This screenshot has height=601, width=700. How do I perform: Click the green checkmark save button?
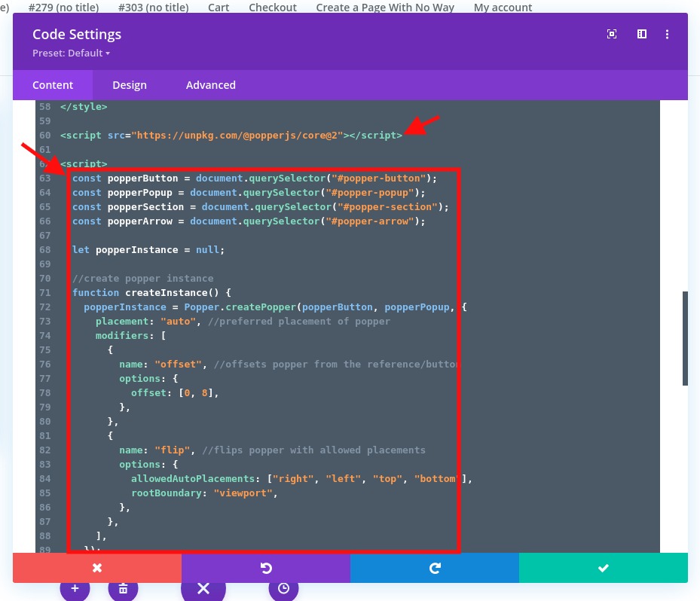tap(603, 568)
